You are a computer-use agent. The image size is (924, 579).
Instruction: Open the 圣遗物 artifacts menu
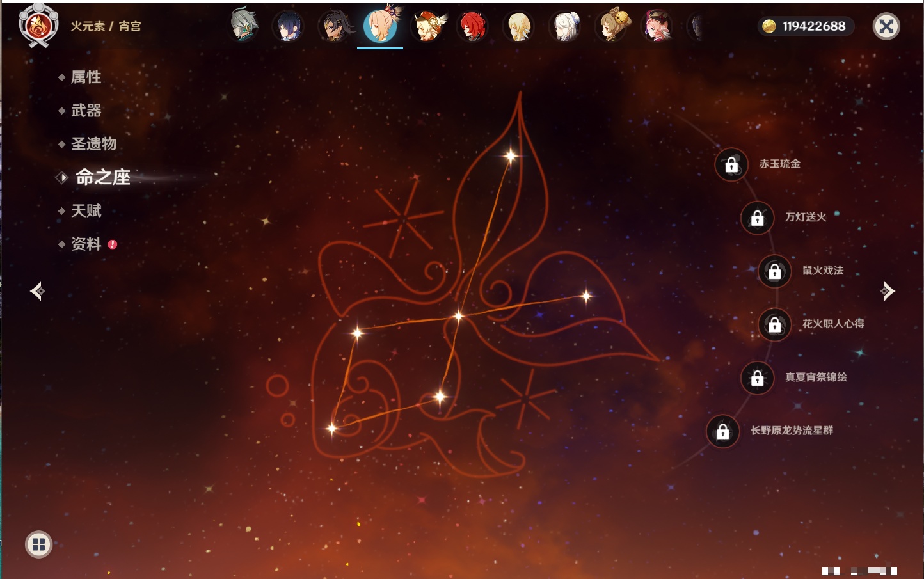pyautogui.click(x=93, y=144)
